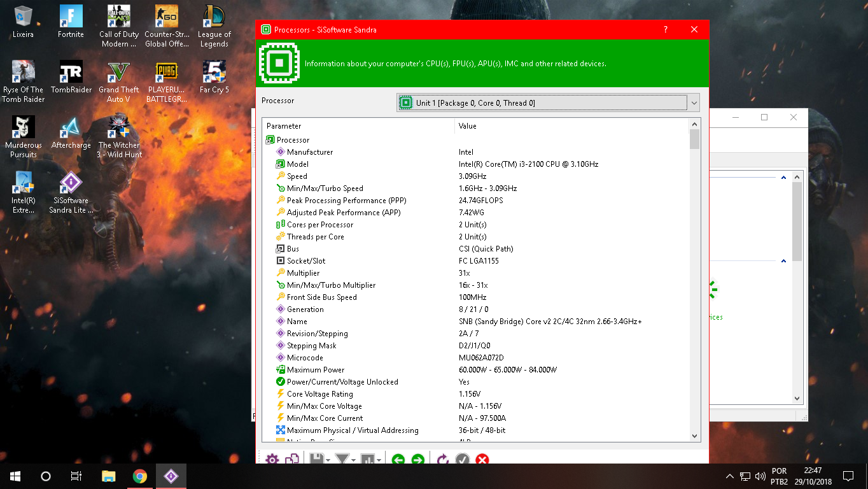This screenshot has width=868, height=489.
Task: Refresh results with the purple circular arrow
Action: coord(443,459)
